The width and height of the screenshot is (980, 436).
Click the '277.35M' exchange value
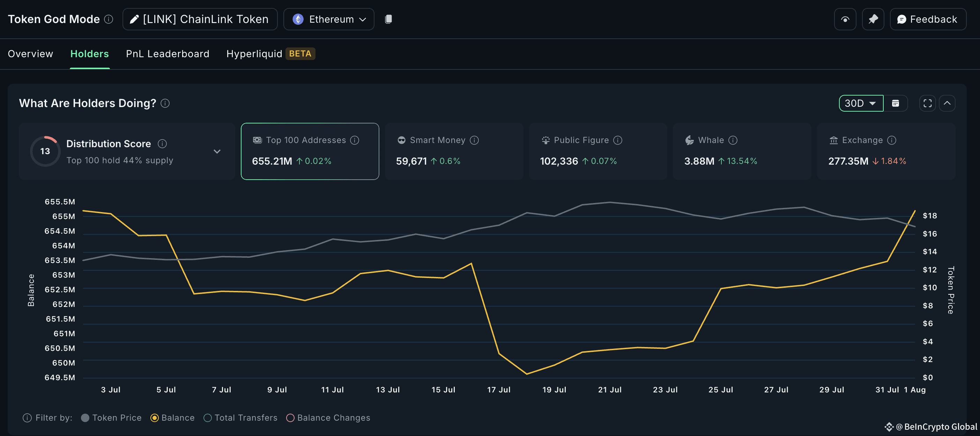tap(848, 161)
